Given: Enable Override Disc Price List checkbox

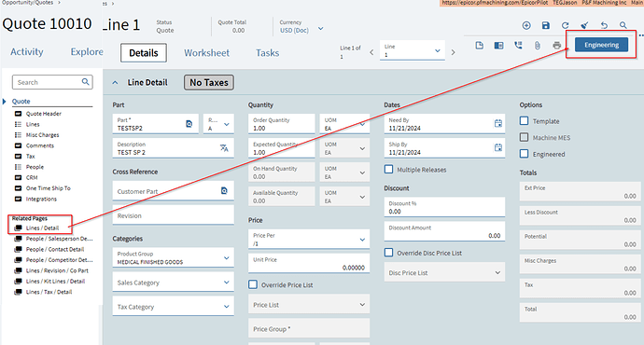Looking at the screenshot, I should 388,253.
